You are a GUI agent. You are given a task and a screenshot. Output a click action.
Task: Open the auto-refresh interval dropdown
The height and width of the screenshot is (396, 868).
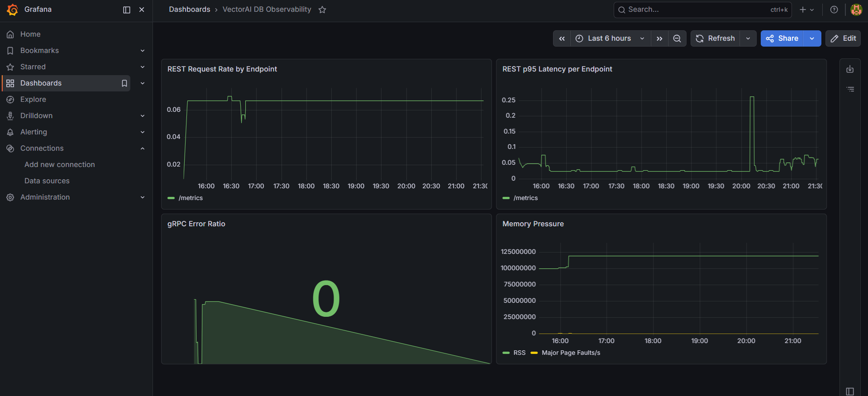click(748, 38)
